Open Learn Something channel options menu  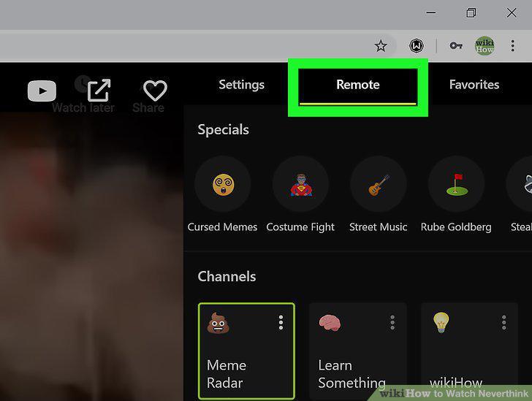392,323
